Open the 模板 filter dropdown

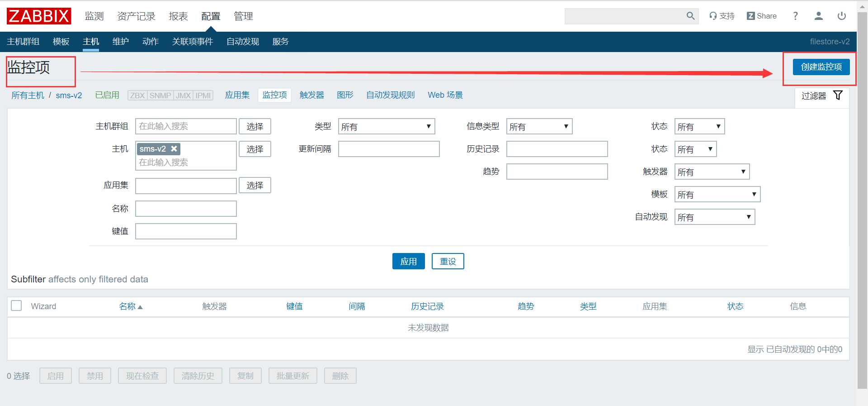[x=717, y=194]
